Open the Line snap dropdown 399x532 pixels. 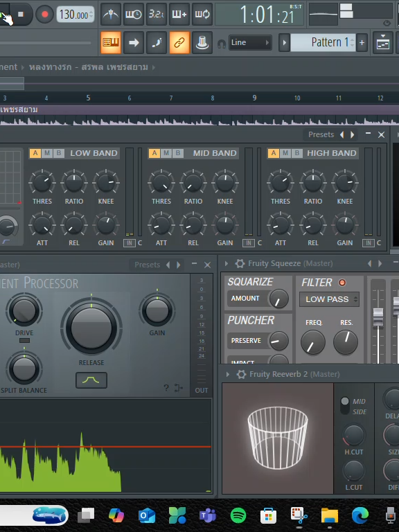[250, 42]
